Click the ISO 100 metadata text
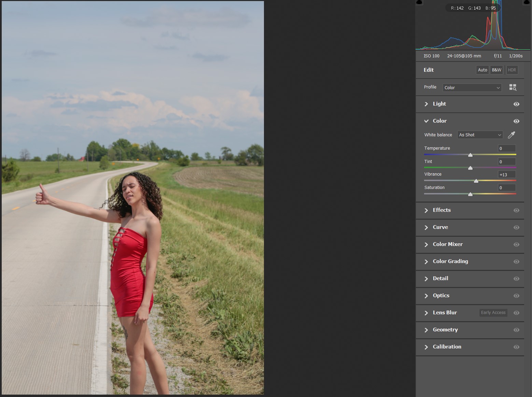The width and height of the screenshot is (532, 397). 432,56
